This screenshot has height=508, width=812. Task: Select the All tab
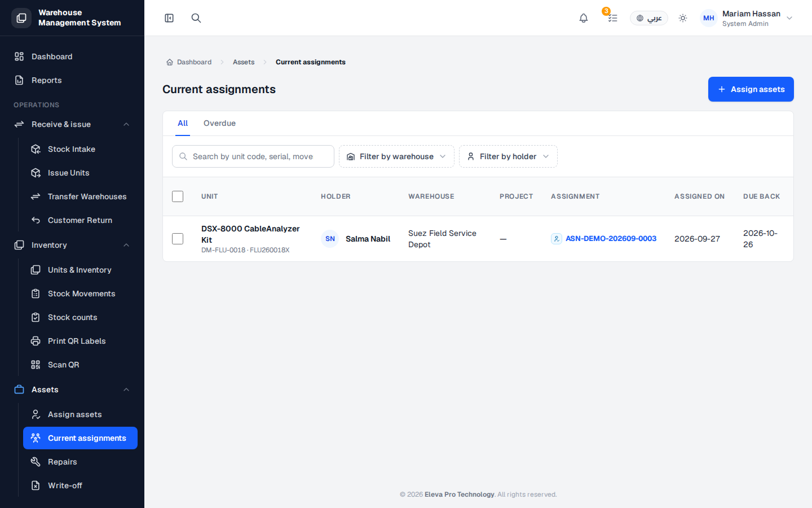click(183, 123)
